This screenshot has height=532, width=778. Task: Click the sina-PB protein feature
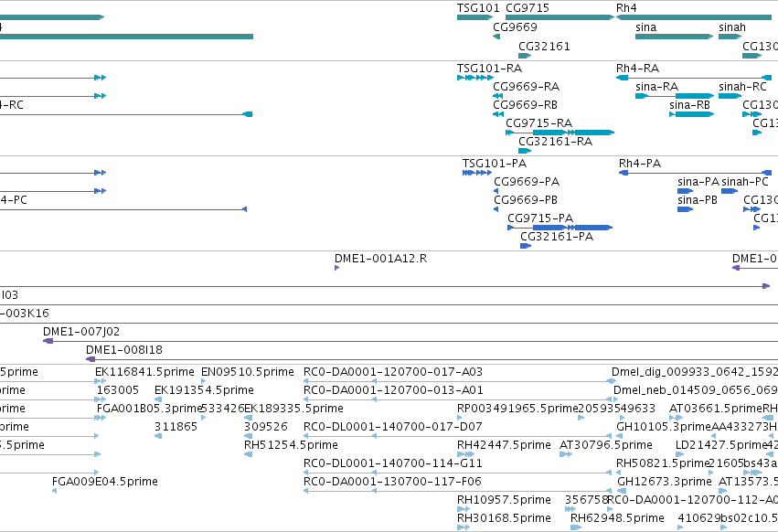(686, 209)
